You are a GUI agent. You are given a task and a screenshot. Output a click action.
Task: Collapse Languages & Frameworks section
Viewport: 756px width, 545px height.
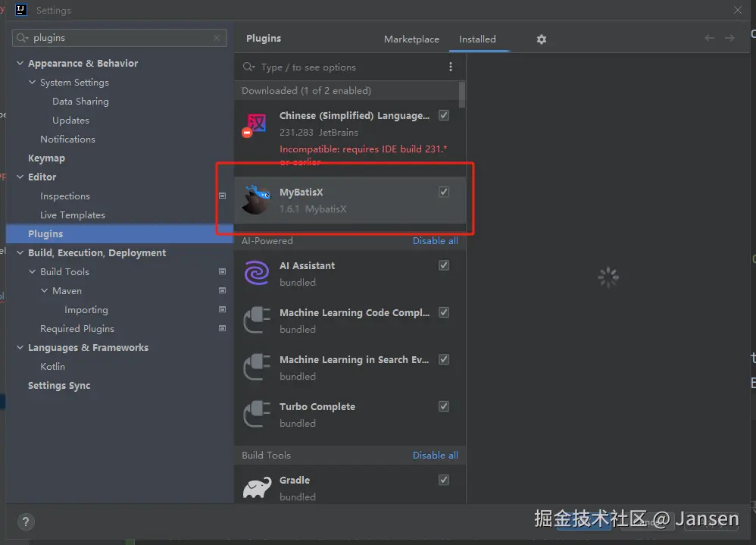coord(20,347)
